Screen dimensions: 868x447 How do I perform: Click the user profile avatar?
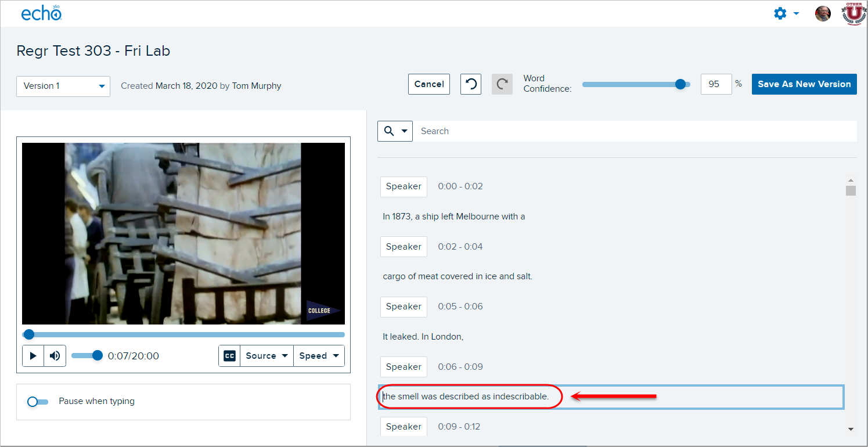coord(823,13)
